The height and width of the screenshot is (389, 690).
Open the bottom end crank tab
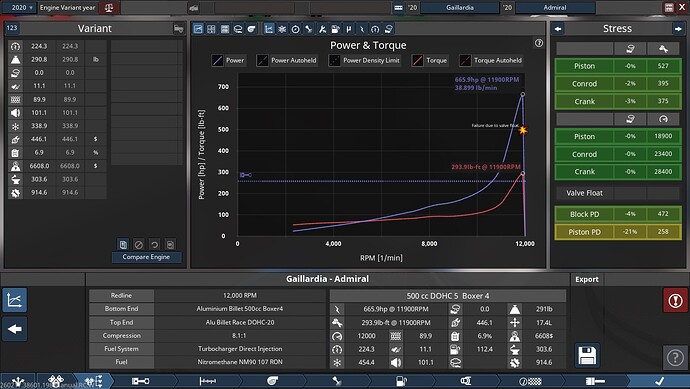coord(140,381)
